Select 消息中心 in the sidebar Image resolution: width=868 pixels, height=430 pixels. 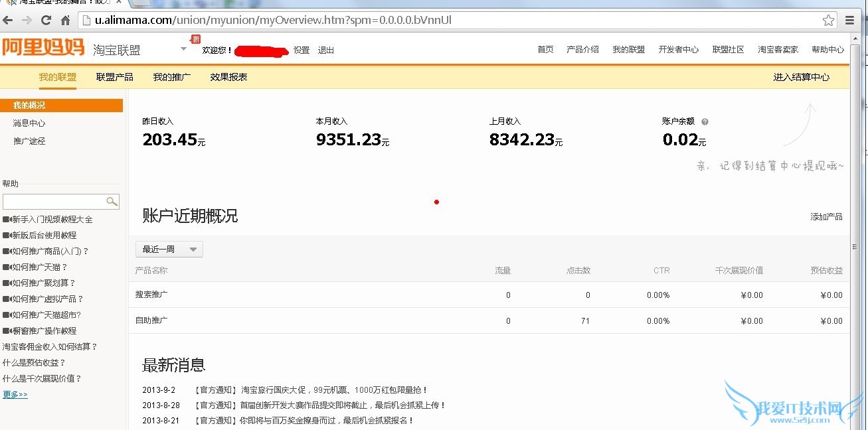point(29,123)
